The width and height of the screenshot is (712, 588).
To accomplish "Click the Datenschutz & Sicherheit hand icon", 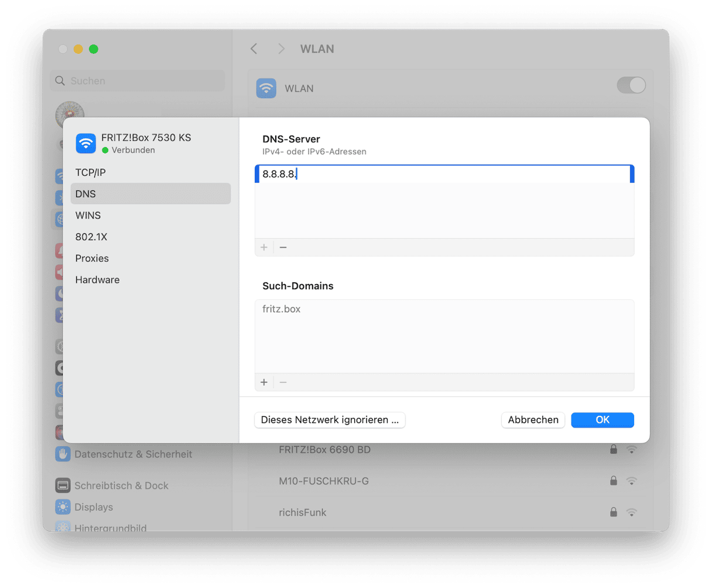I will click(63, 454).
